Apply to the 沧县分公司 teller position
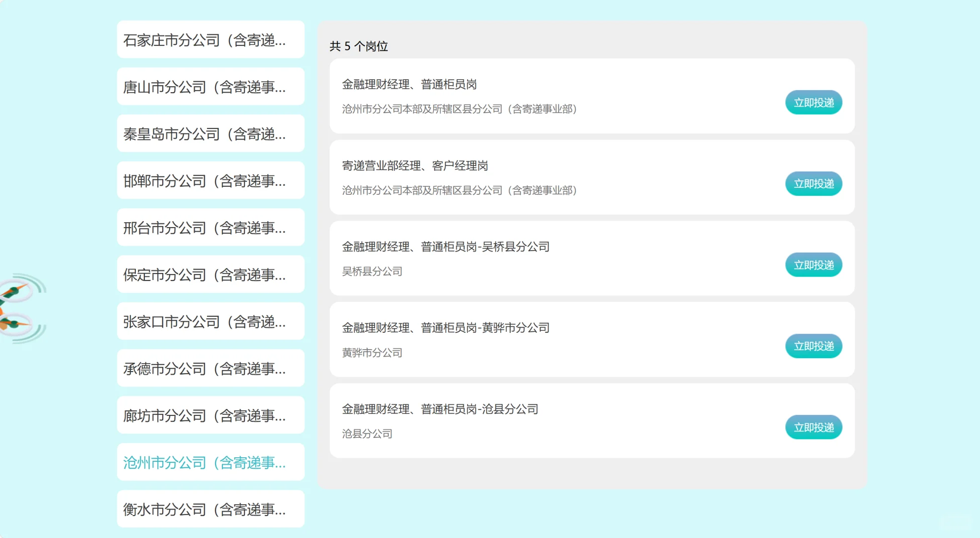 coord(813,427)
